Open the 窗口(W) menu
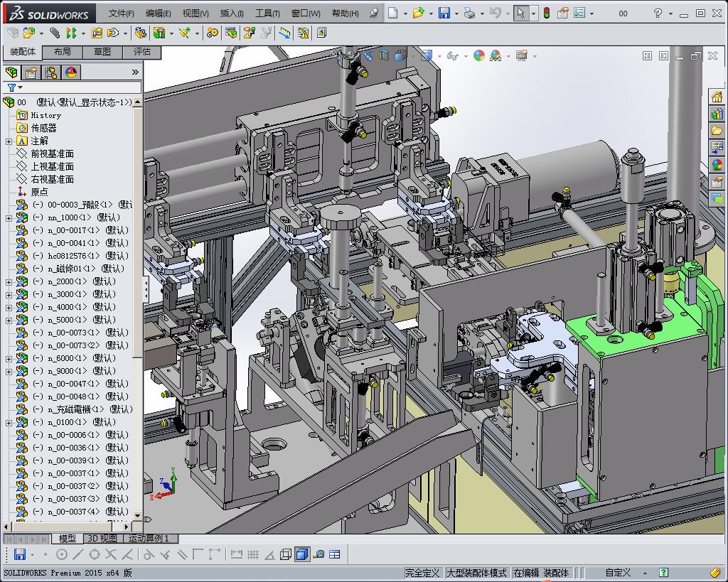728x582 pixels. 306,14
